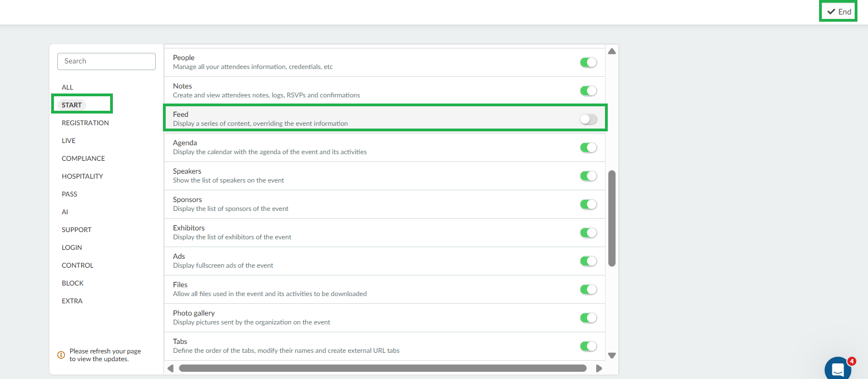Open the LIVE category
Image resolution: width=868 pixels, height=379 pixels.
click(x=68, y=141)
